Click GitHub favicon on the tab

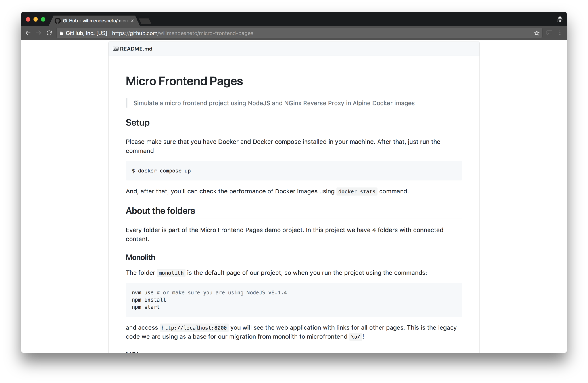(x=58, y=21)
